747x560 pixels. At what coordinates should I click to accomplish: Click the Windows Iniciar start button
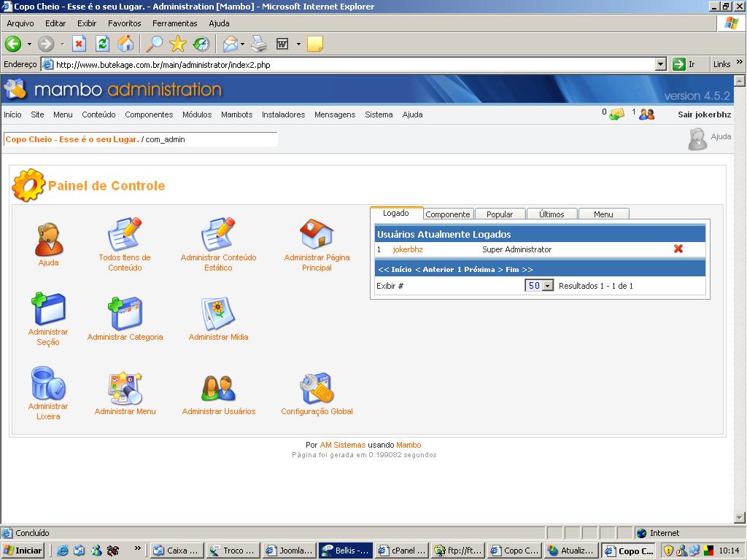(x=23, y=551)
